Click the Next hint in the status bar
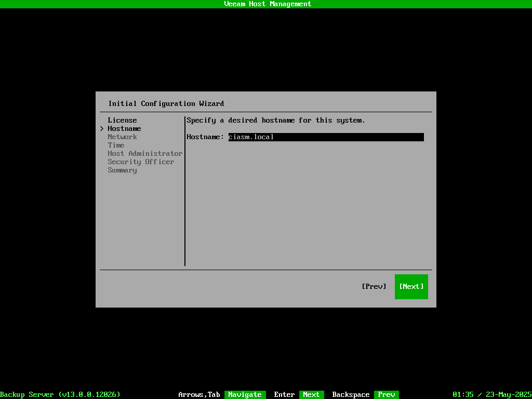Image resolution: width=532 pixels, height=399 pixels. [x=311, y=394]
